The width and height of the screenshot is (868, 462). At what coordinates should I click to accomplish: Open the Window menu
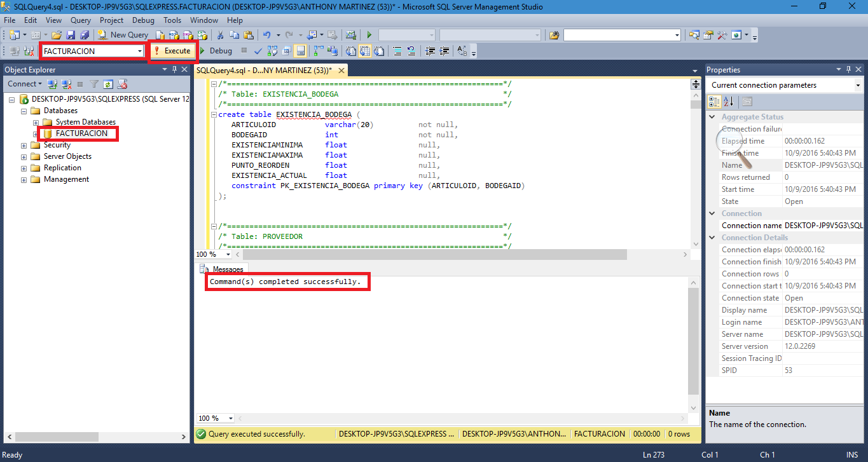click(x=204, y=20)
